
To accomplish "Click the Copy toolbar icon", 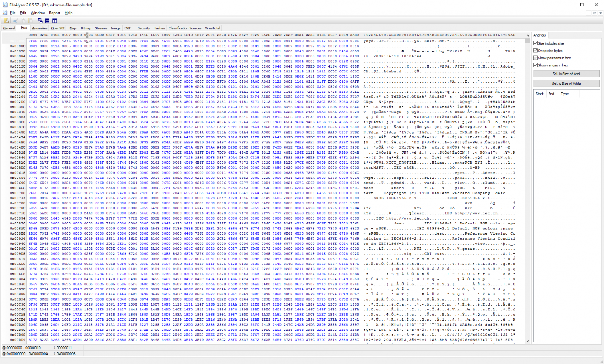I will [x=23, y=21].
